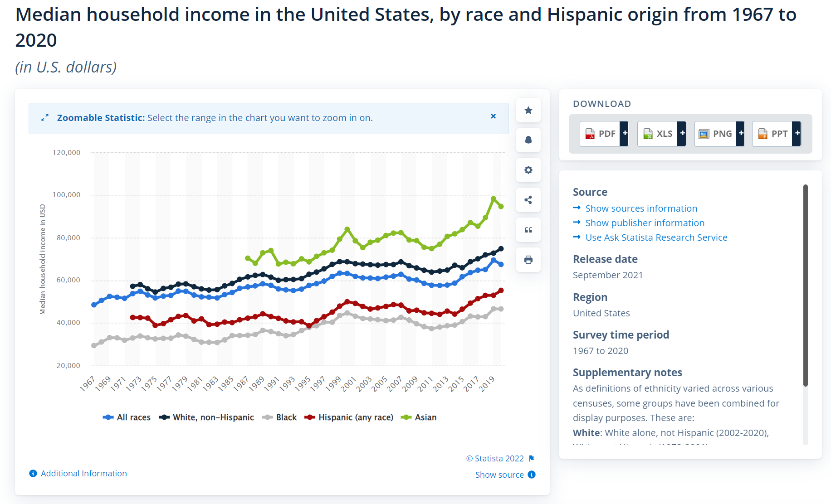Open chart settings gear icon

(528, 170)
